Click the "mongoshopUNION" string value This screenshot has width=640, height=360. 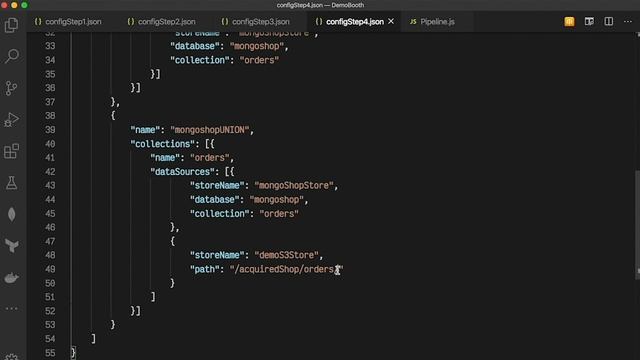pyautogui.click(x=210, y=130)
